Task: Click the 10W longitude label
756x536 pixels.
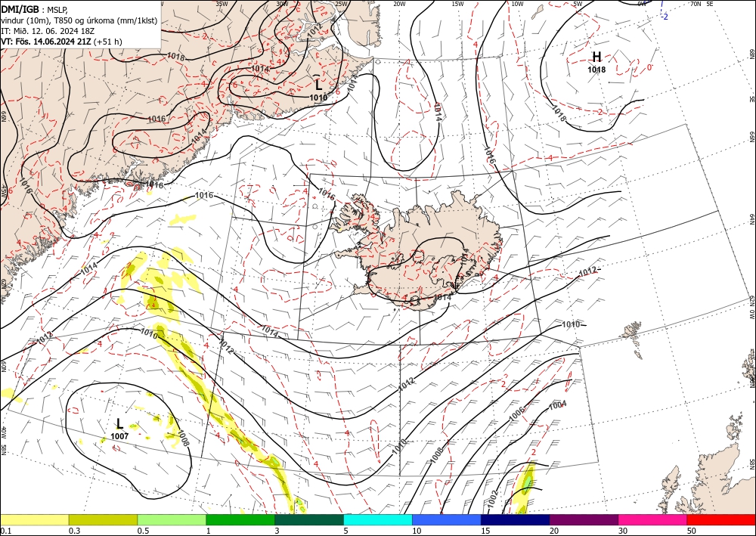Action: [x=517, y=4]
